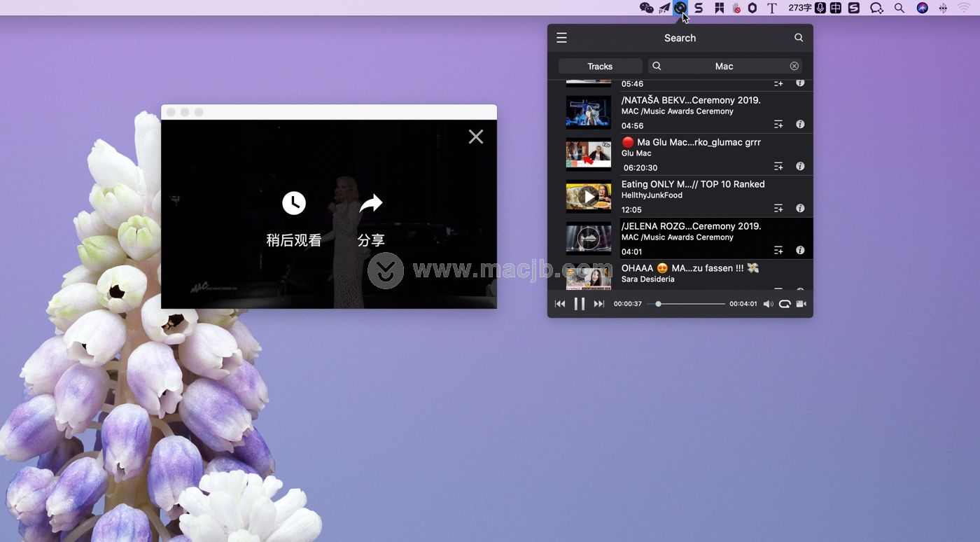Clear the Mac search text with the X icon

pos(794,66)
